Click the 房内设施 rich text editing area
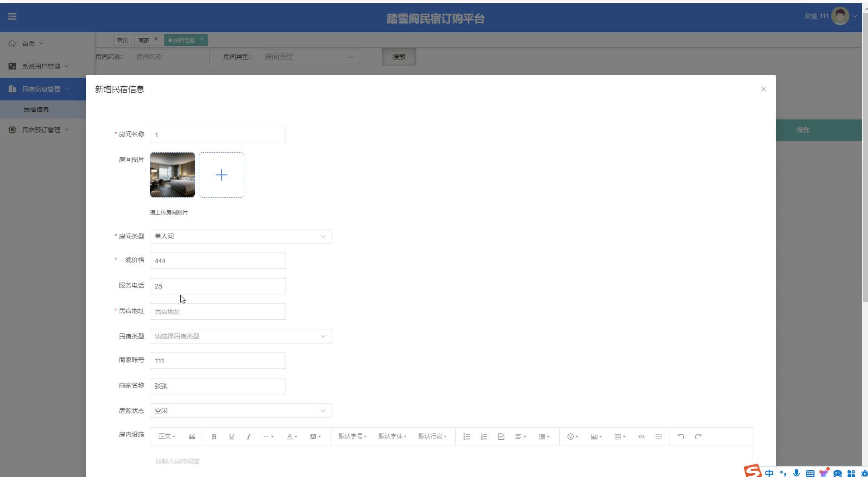 pos(451,462)
